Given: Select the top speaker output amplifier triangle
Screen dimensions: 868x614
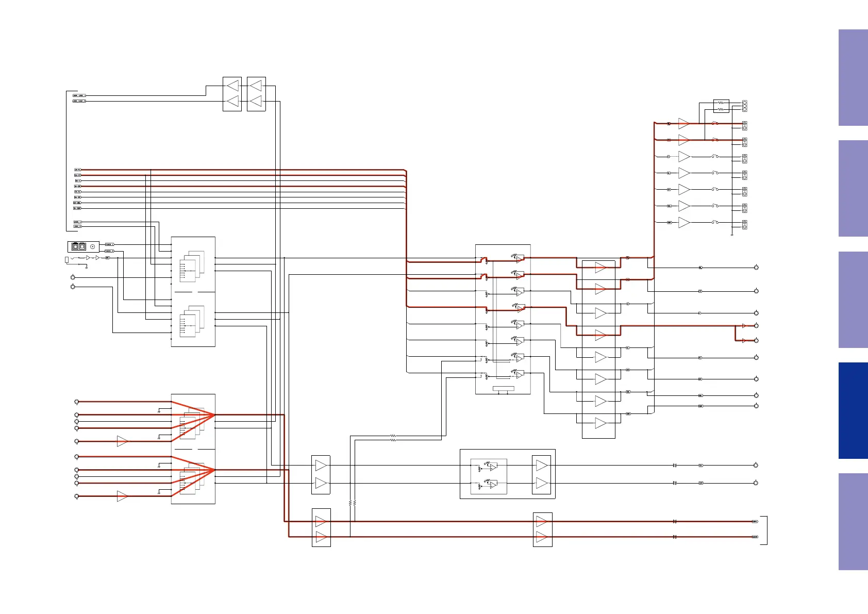Looking at the screenshot, I should point(684,124).
